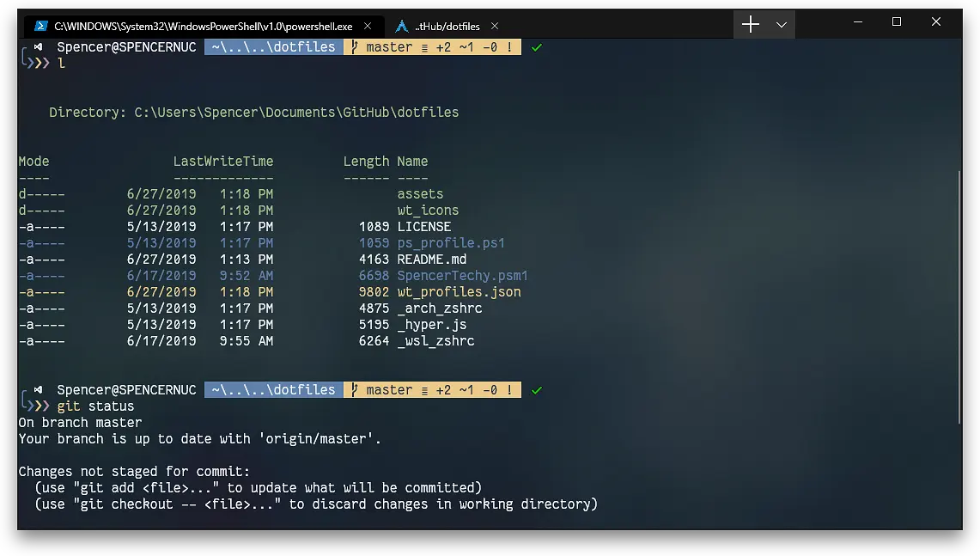Image resolution: width=980 pixels, height=556 pixels.
Task: Click "Changes not staged for commit:" line
Action: (134, 472)
